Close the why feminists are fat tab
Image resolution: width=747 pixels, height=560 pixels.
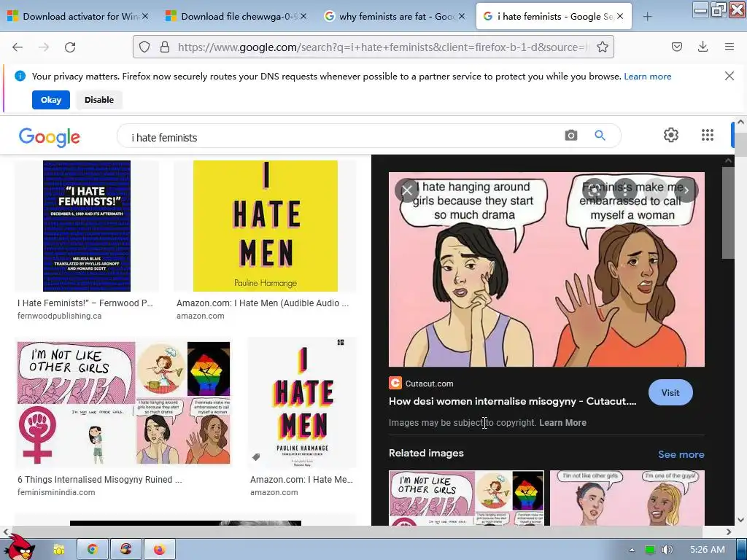[x=462, y=16]
